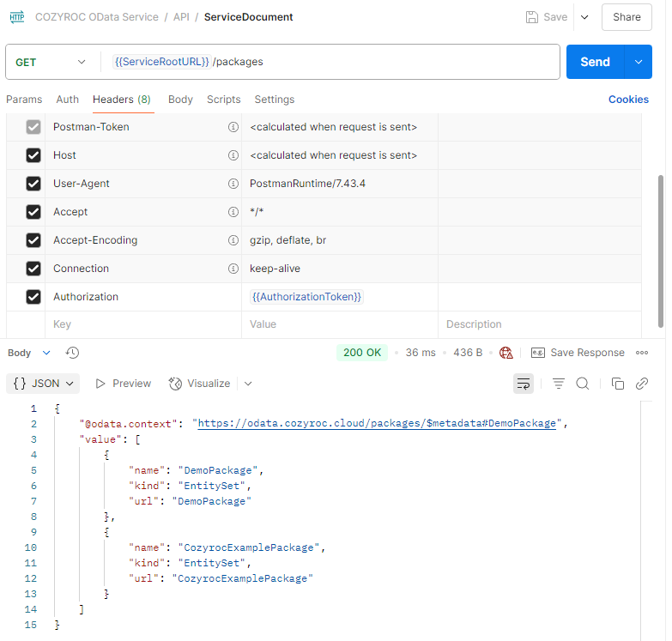Open the GET method dropdown
Image resolution: width=672 pixels, height=641 pixels.
pyautogui.click(x=51, y=62)
